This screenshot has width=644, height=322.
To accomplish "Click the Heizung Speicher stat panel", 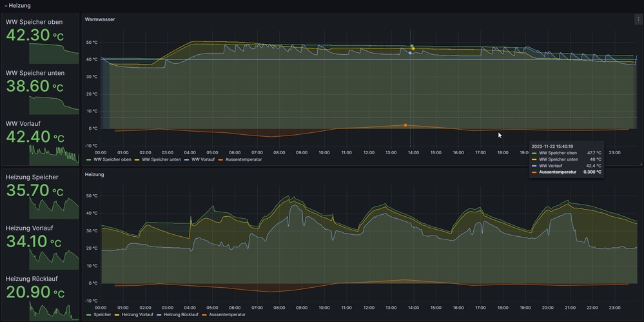I will point(40,194).
